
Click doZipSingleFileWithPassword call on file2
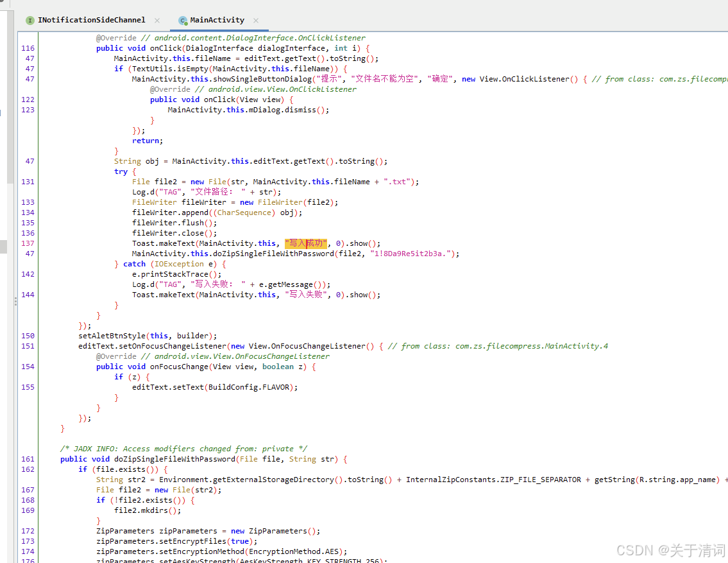point(273,254)
